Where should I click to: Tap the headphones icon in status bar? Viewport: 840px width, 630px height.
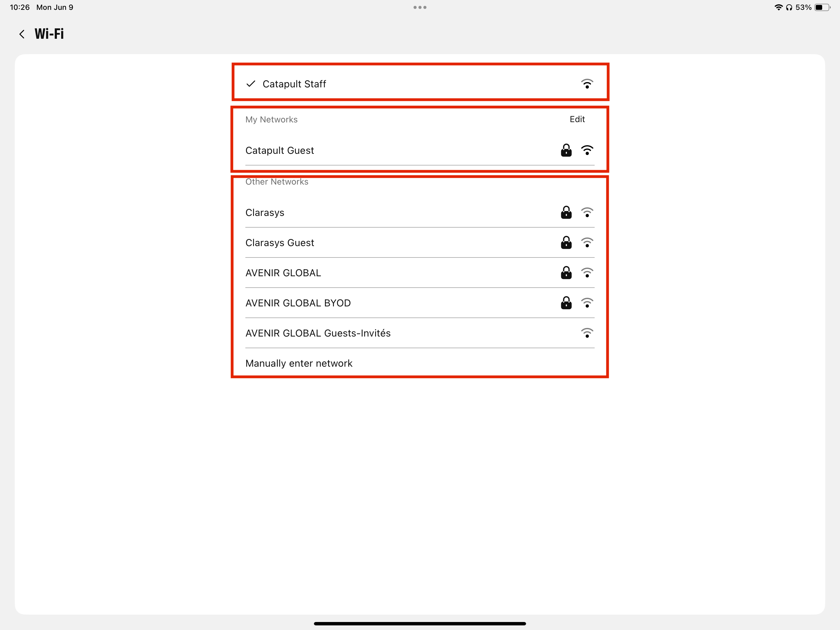click(789, 7)
